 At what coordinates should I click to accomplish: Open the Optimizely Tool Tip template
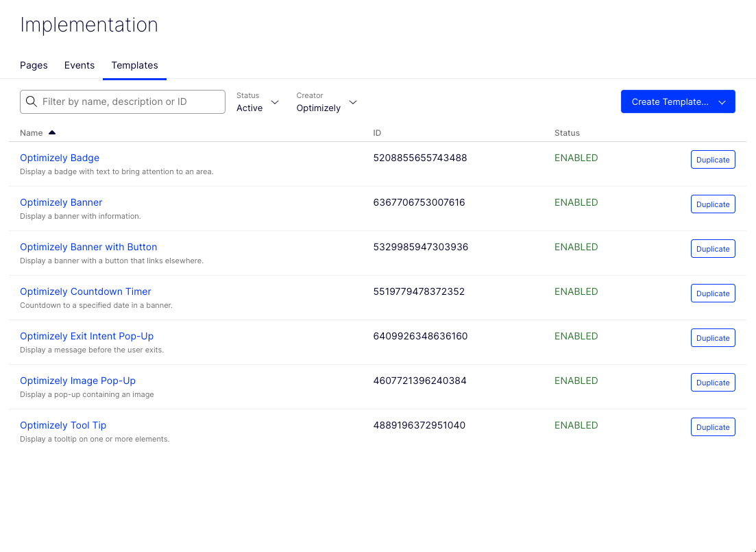coord(63,425)
